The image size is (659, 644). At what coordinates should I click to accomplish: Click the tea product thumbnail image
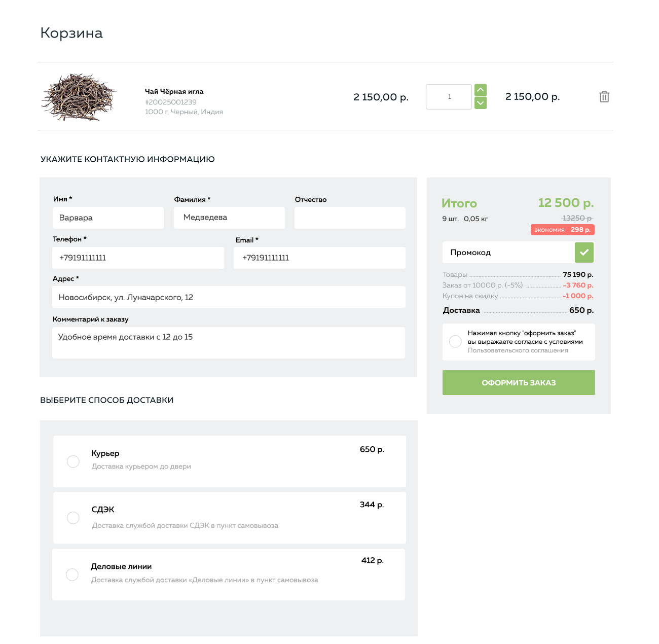79,97
